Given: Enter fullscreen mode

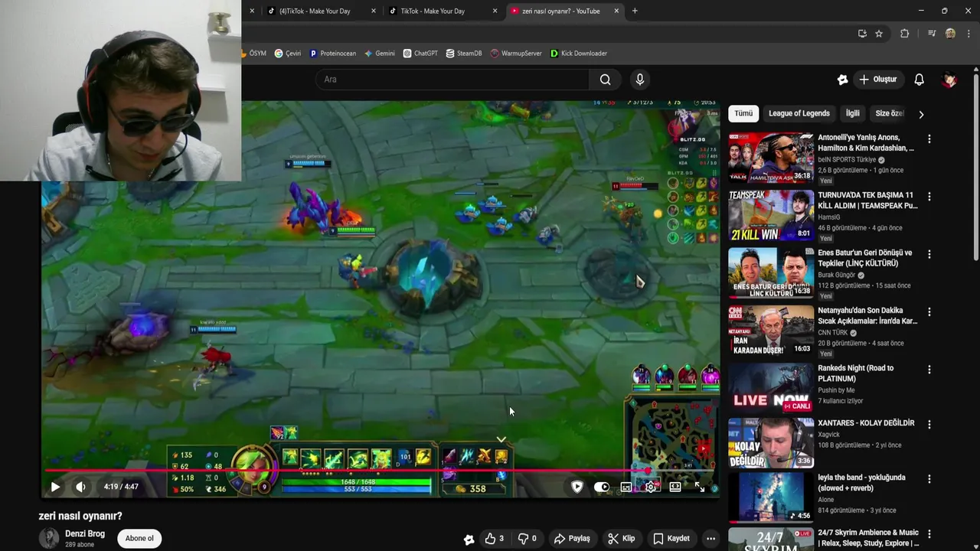Looking at the screenshot, I should [700, 487].
